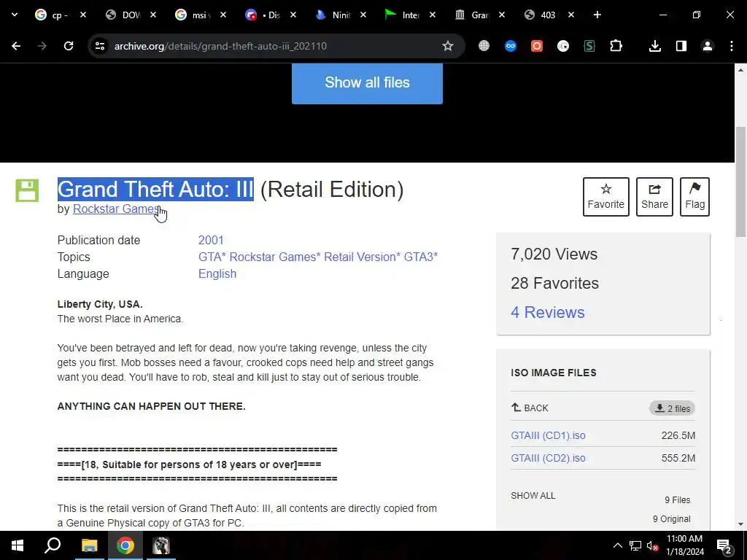Click the network tray icon
The image size is (747, 560).
635,545
